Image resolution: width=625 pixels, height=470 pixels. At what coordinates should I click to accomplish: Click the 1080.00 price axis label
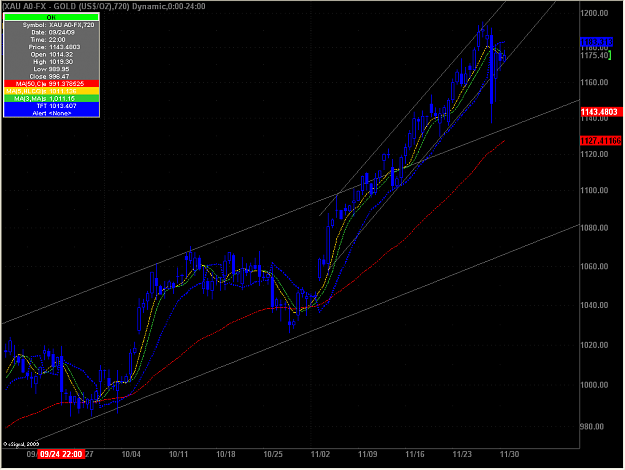594,228
